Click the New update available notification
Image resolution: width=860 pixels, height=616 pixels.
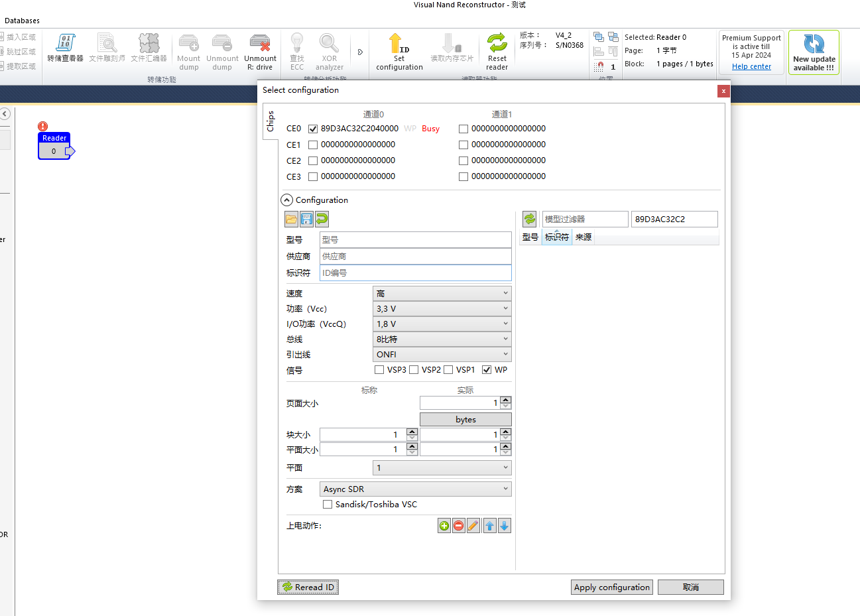point(814,52)
